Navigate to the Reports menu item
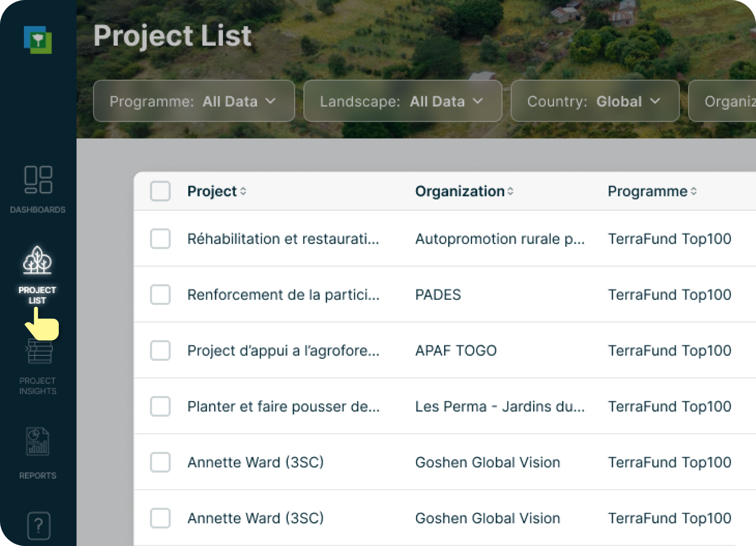This screenshot has width=756, height=546. (38, 442)
